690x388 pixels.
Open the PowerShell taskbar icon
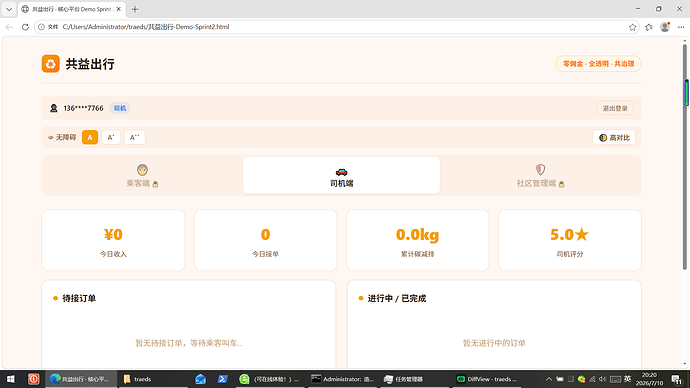point(222,379)
